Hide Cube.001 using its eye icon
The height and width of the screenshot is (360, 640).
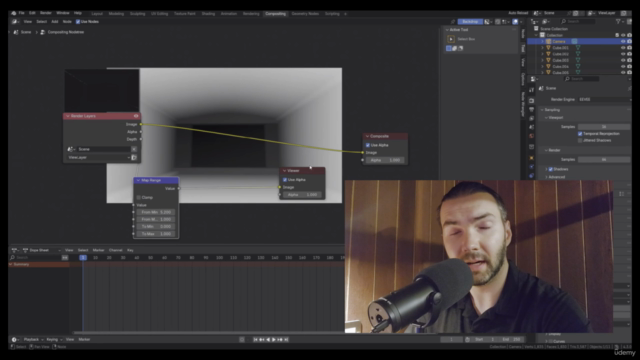click(x=623, y=48)
